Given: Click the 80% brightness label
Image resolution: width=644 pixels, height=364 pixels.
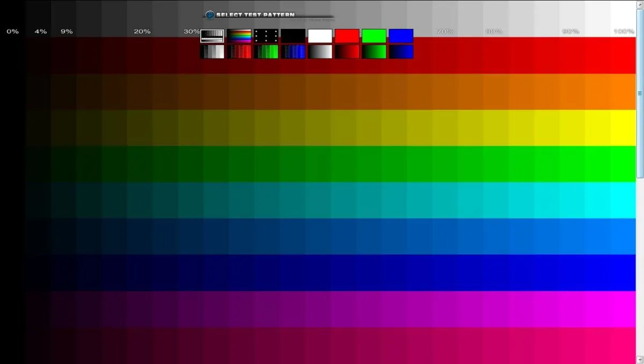Looking at the screenshot, I should pos(494,31).
